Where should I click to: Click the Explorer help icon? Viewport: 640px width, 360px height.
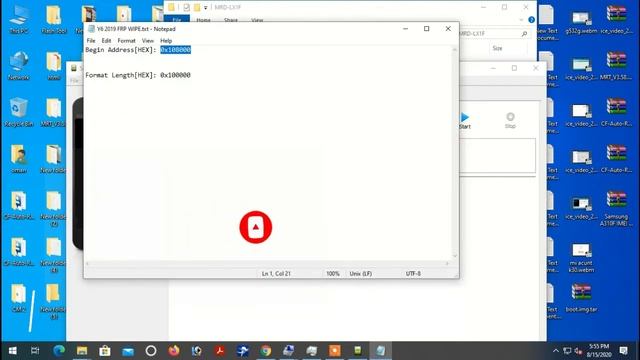(531, 20)
